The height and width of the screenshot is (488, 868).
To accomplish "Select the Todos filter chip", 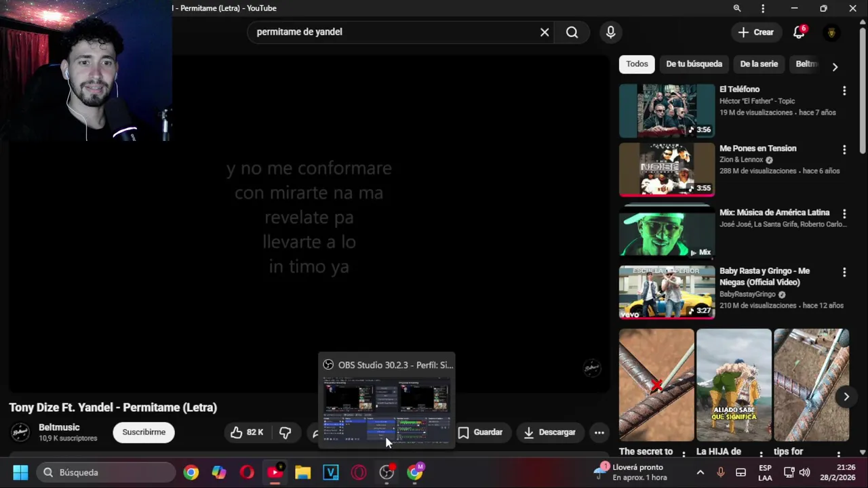I will pos(637,64).
